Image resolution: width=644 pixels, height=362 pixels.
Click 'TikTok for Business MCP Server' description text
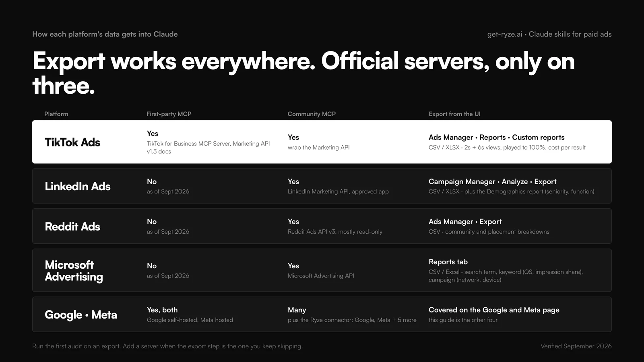tap(208, 148)
